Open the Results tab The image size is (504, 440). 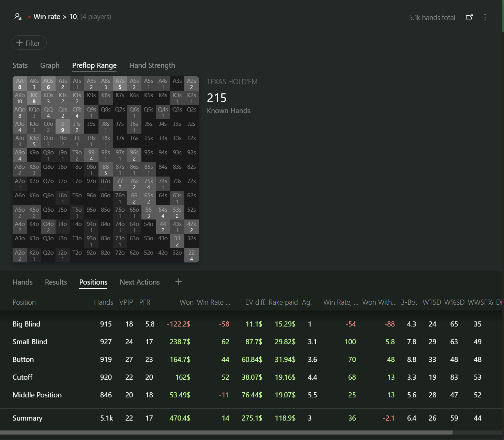click(x=56, y=282)
